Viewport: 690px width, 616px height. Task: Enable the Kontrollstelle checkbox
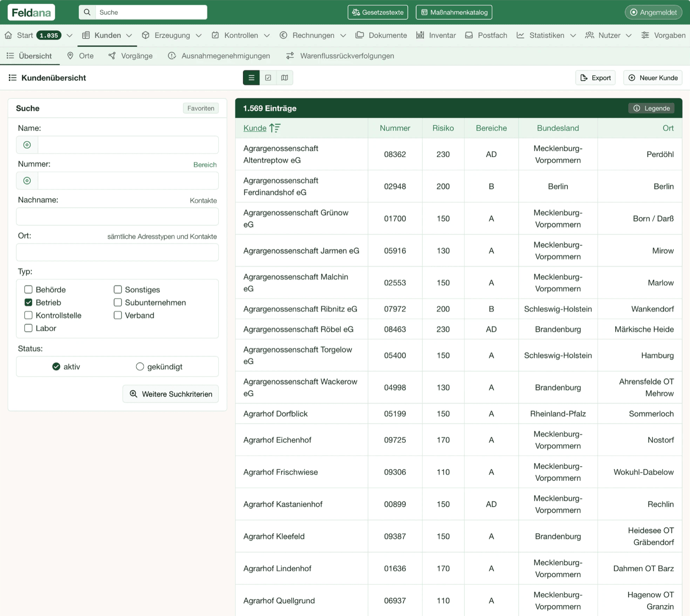(x=28, y=315)
